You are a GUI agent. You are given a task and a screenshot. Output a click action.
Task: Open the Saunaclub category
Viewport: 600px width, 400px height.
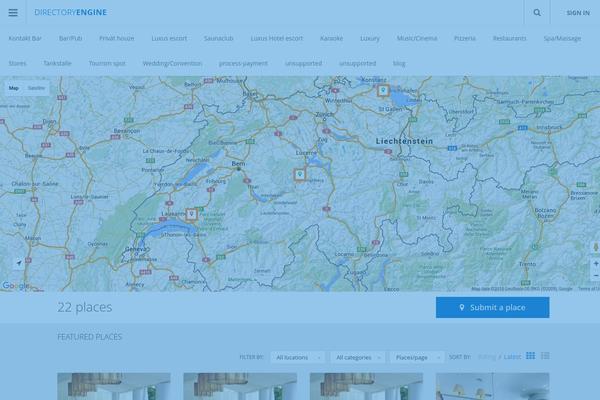[x=218, y=38]
